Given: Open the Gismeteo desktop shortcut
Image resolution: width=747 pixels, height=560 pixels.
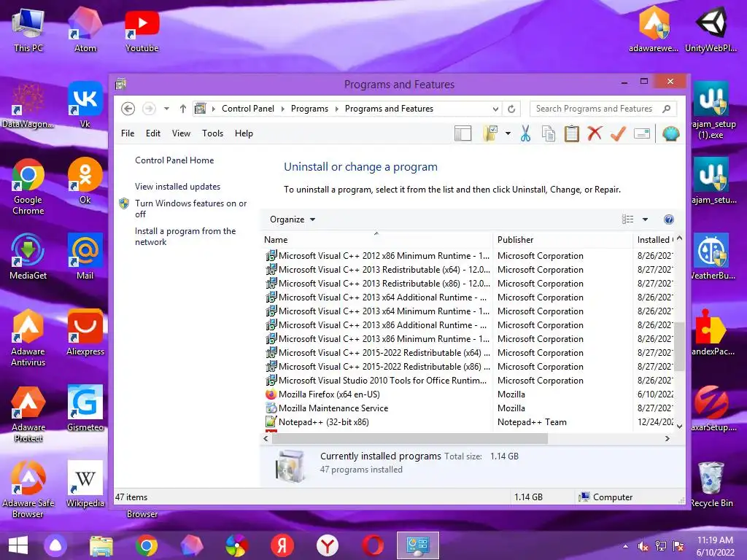Looking at the screenshot, I should click(x=85, y=408).
